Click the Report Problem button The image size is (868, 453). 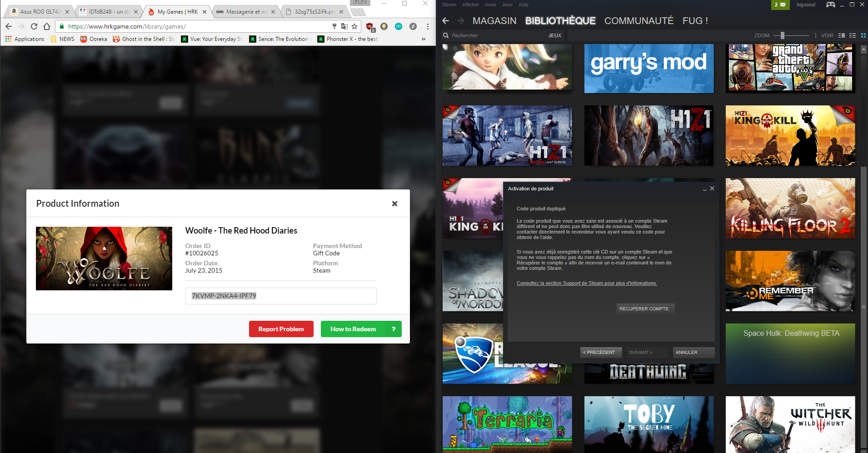coord(281,329)
